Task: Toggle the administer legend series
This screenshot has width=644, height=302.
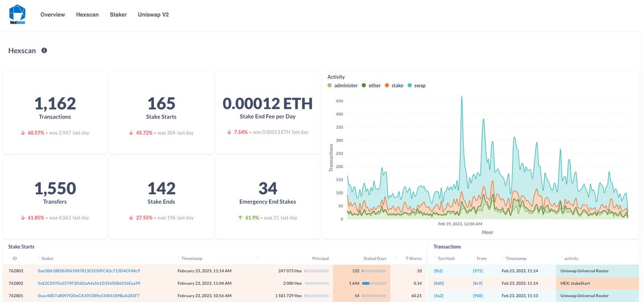Action: (342, 85)
